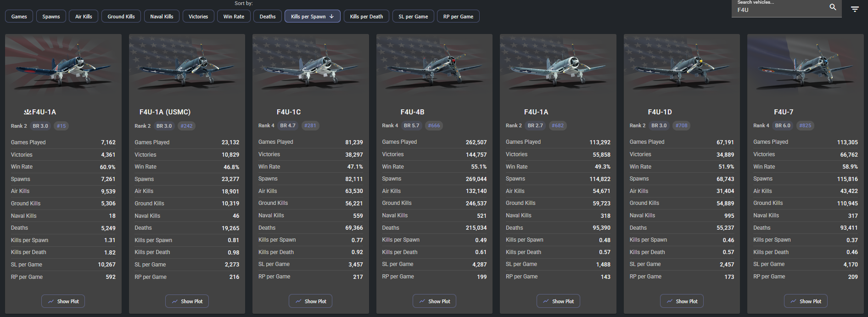The width and height of the screenshot is (868, 317).
Task: Show plot for F4U-1C
Action: click(x=311, y=301)
